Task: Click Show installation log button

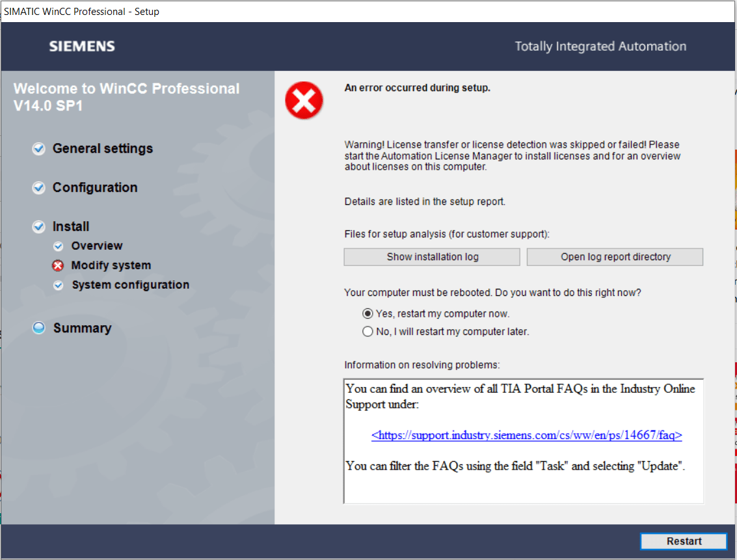Action: tap(432, 257)
